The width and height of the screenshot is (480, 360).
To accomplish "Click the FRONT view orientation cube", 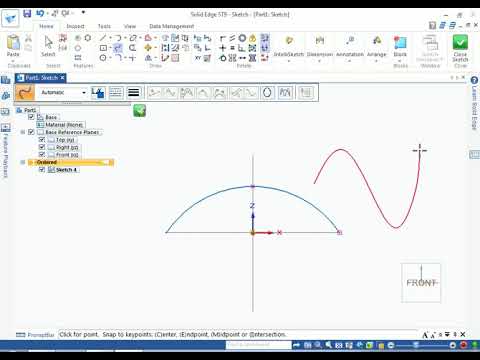I will (x=421, y=283).
